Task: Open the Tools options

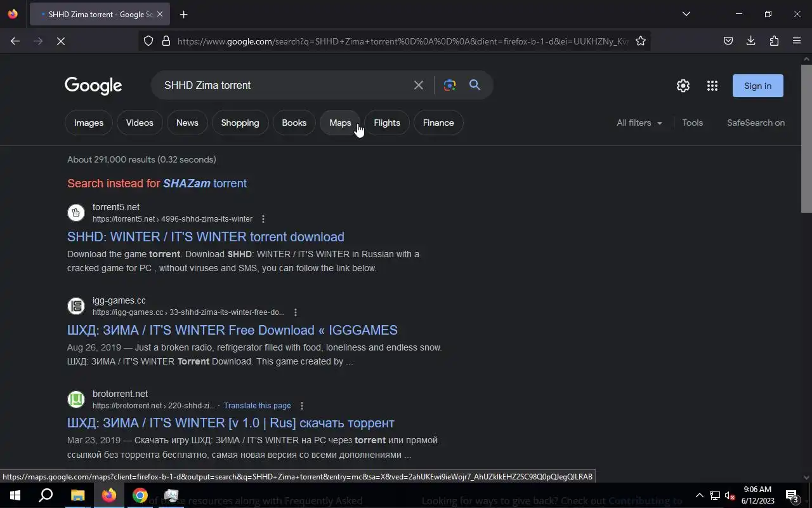Action: click(693, 123)
